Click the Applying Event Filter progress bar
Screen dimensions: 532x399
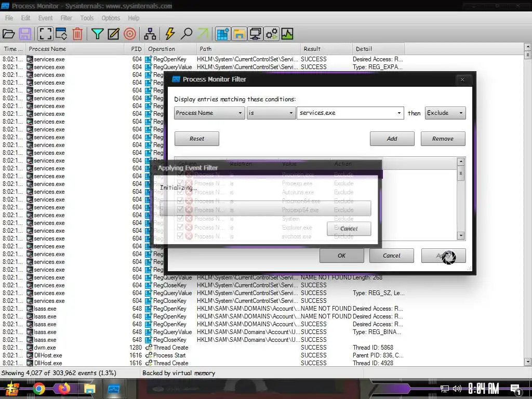pos(265,208)
